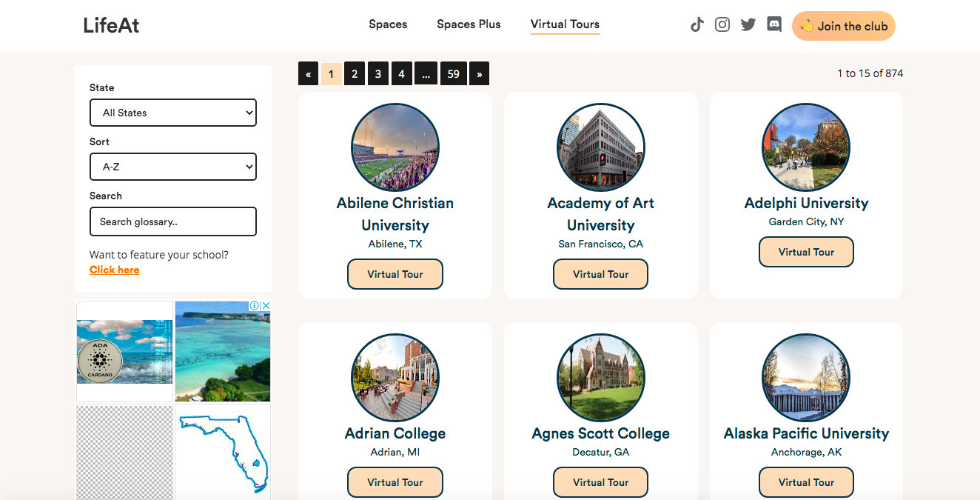980x500 pixels.
Task: Click the 'Garden City, NY' location text
Action: (806, 221)
